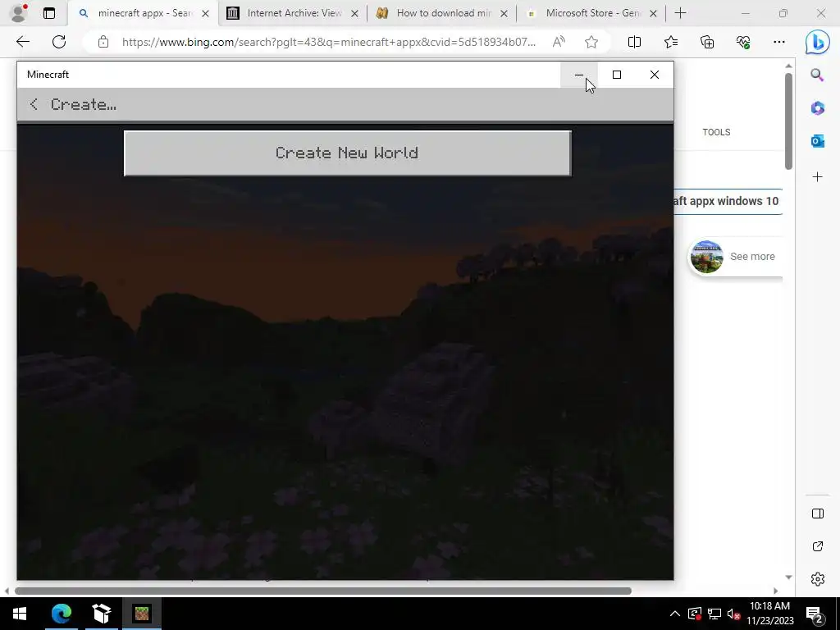Open sidebar settings gear
Screen dimensions: 840x630
[818, 579]
